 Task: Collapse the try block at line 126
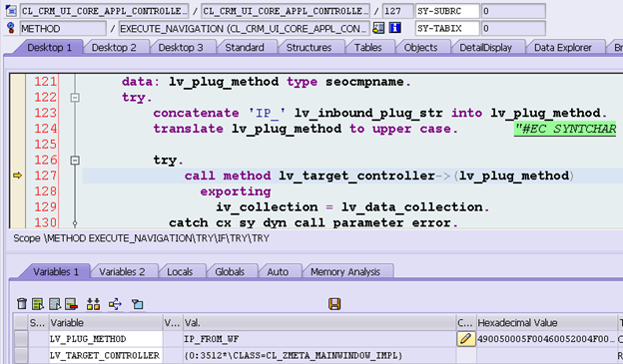pos(75,160)
